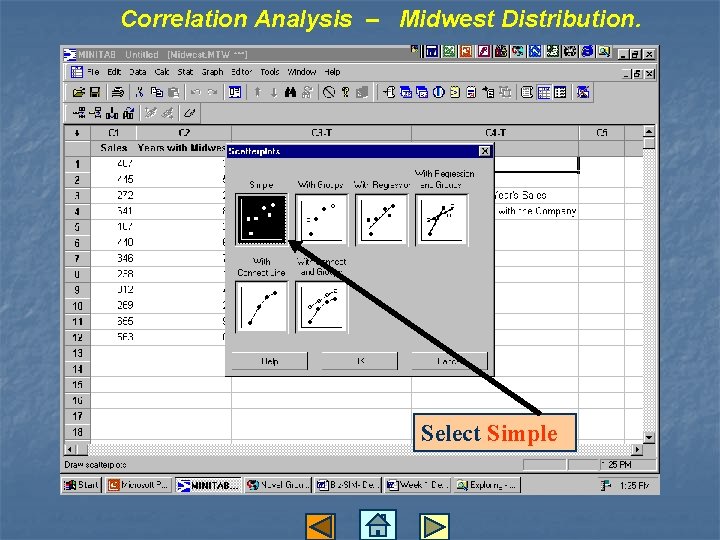Show the Graphs Folder icon

pyautogui.click(x=422, y=92)
